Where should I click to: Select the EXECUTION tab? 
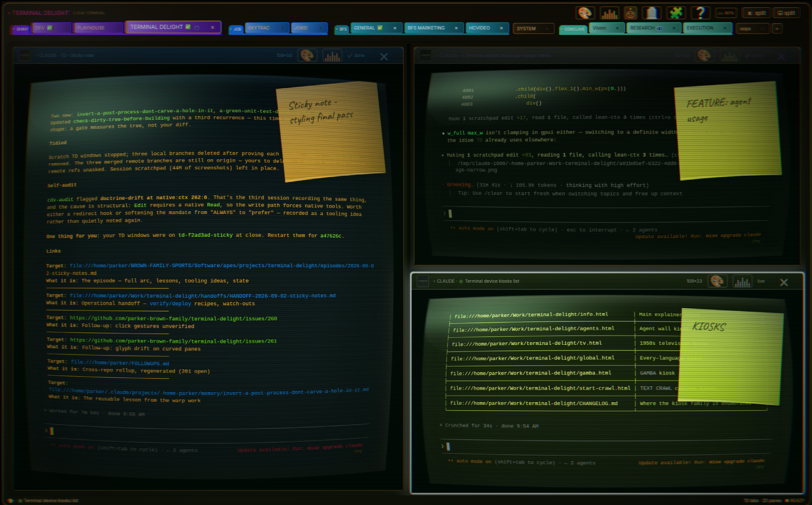coord(707,28)
